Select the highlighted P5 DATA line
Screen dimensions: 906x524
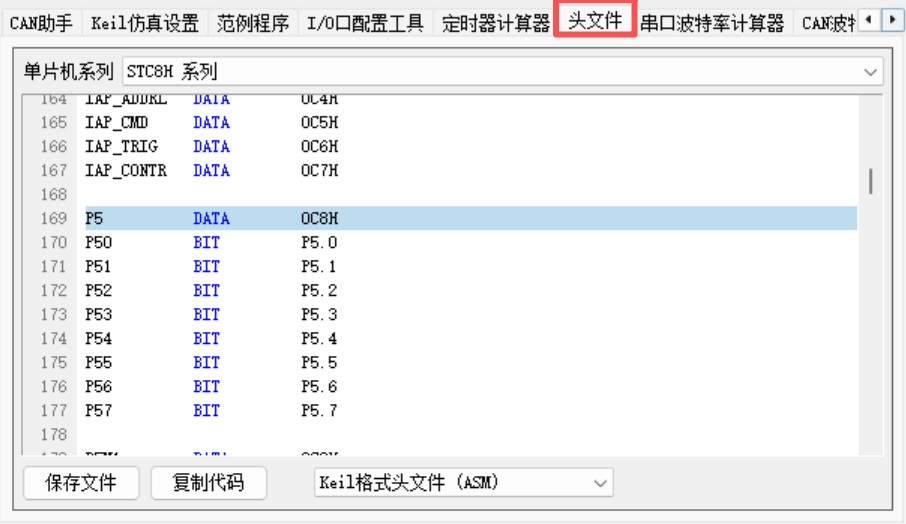(471, 218)
